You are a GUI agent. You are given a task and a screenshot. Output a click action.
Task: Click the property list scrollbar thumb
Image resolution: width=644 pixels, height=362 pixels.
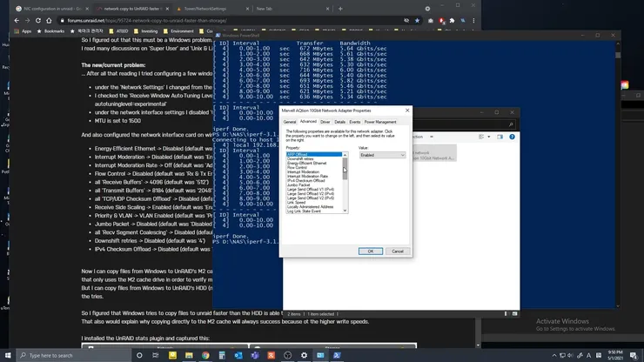point(345,169)
